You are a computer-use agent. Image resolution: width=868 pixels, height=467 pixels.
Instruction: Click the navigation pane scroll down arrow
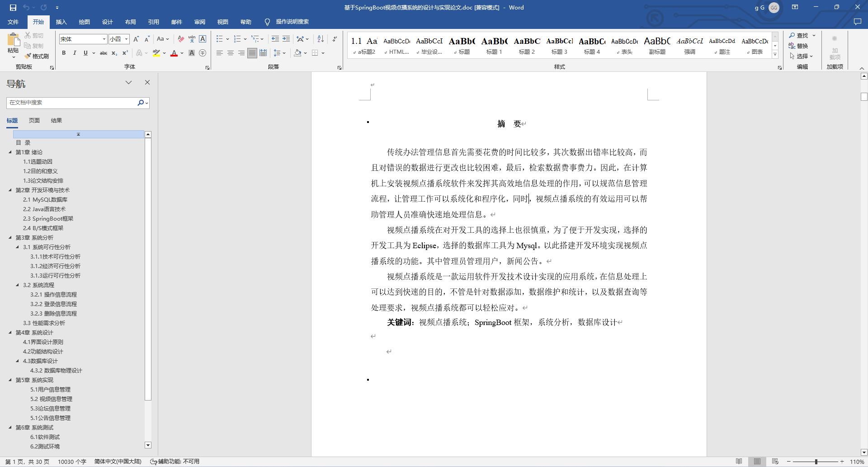point(148,445)
